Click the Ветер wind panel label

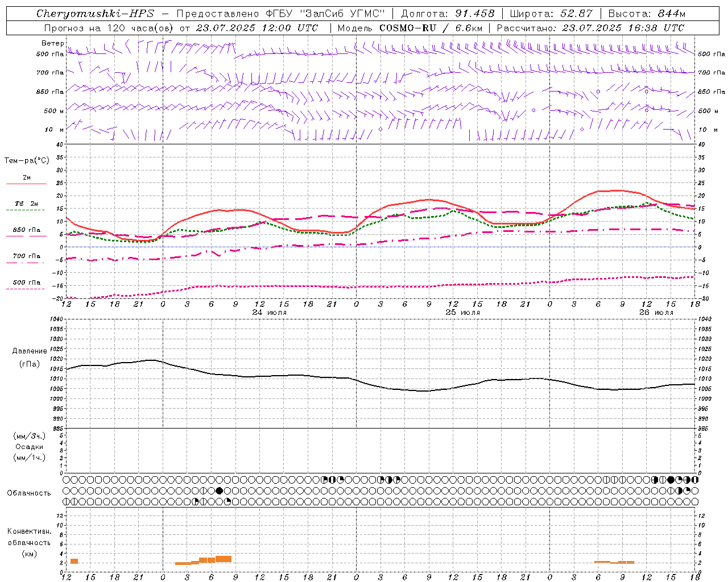(x=52, y=43)
